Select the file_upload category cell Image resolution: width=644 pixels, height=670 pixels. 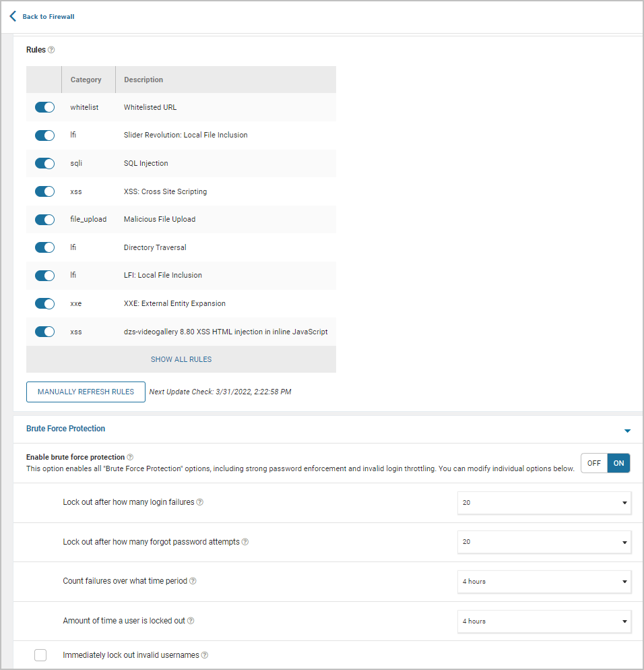(x=88, y=219)
